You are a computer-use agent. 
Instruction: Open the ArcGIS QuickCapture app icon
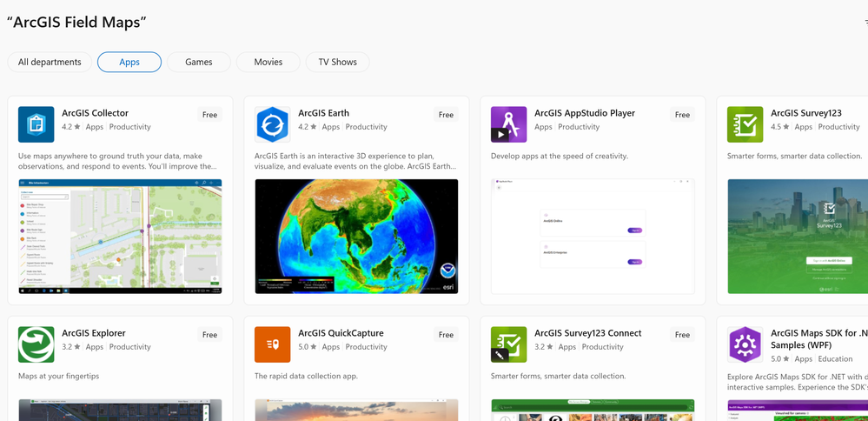pos(272,344)
